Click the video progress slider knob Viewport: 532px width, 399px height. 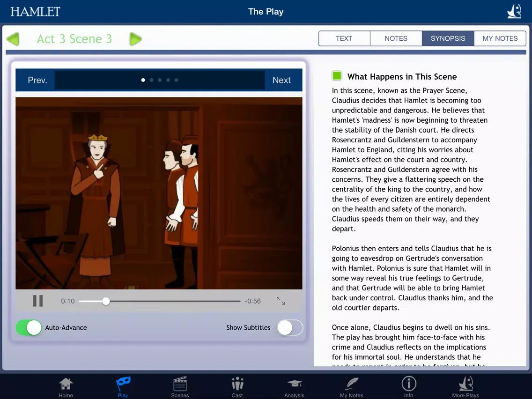pyautogui.click(x=106, y=301)
